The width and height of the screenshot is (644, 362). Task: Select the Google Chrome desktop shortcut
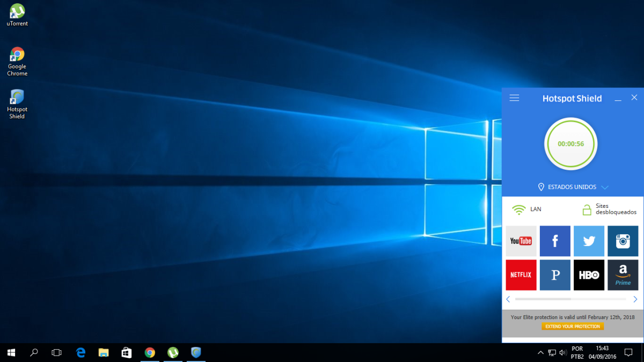(17, 62)
